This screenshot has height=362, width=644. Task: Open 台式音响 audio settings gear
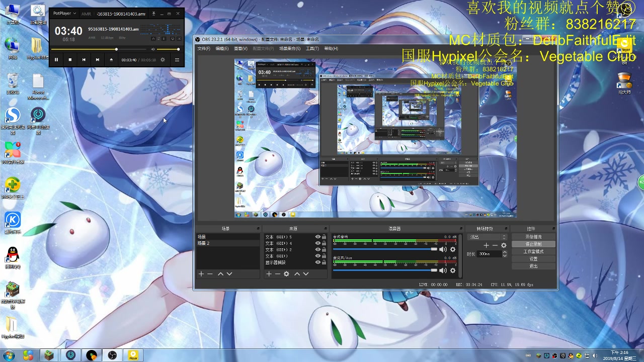point(453,249)
